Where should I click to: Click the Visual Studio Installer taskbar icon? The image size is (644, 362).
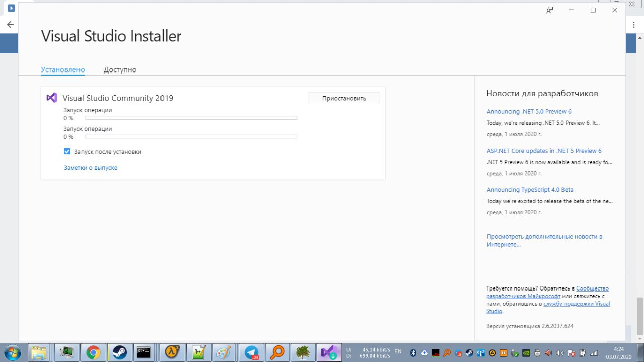tap(329, 352)
